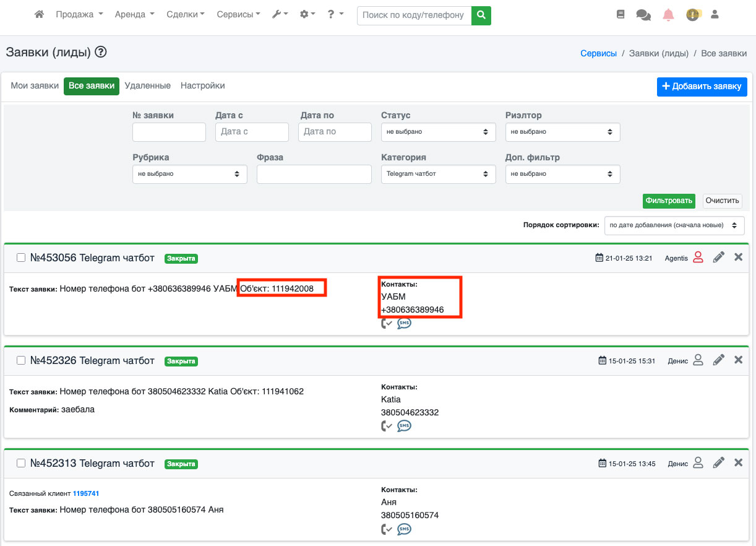The width and height of the screenshot is (756, 546).
Task: Click the home icon in navbar
Action: point(39,15)
